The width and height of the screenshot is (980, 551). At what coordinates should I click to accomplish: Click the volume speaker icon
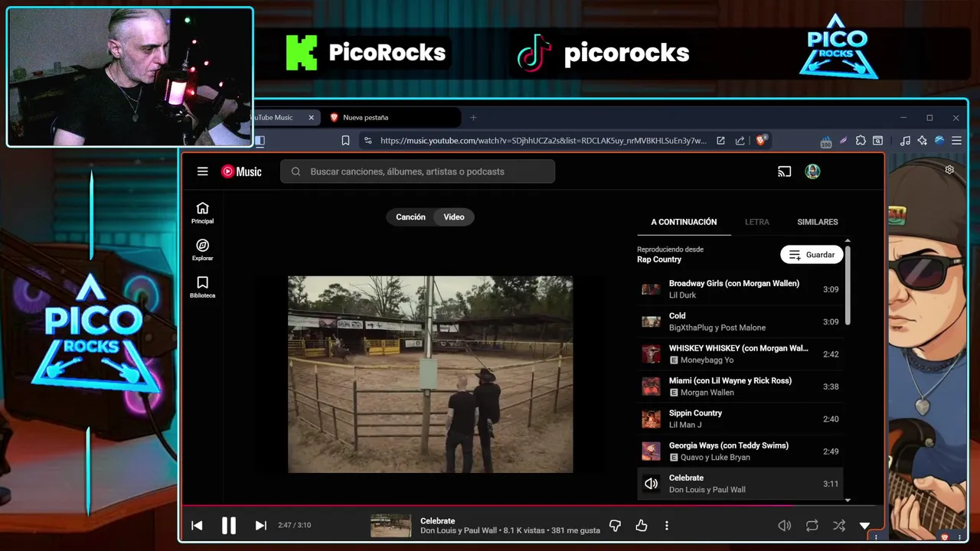pos(784,525)
